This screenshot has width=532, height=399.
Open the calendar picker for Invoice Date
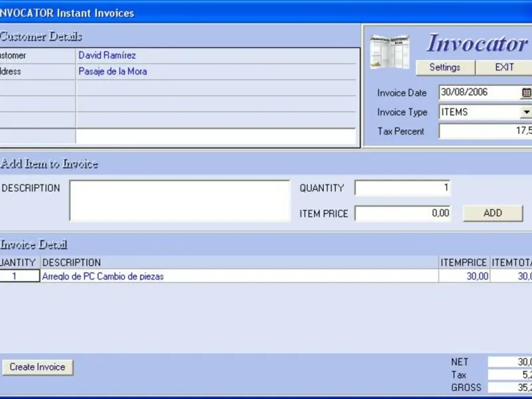pyautogui.click(x=526, y=92)
